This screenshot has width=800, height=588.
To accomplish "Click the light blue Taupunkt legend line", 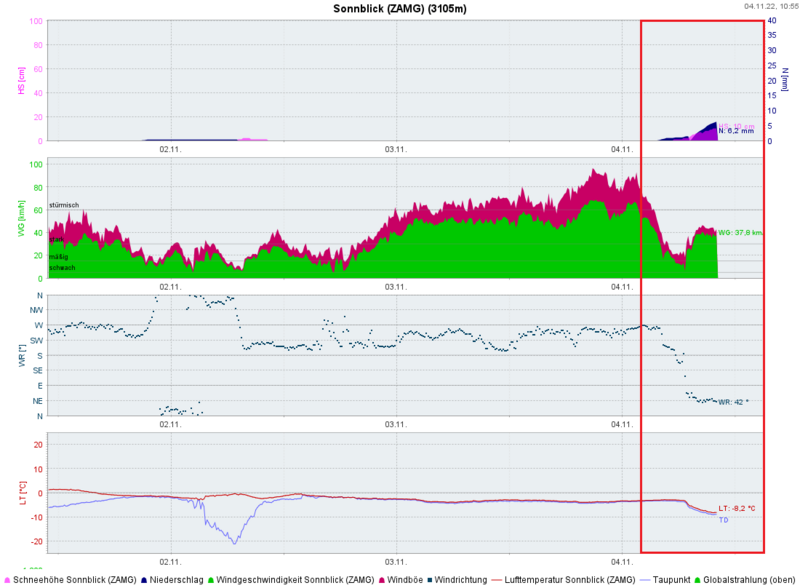I will click(645, 580).
